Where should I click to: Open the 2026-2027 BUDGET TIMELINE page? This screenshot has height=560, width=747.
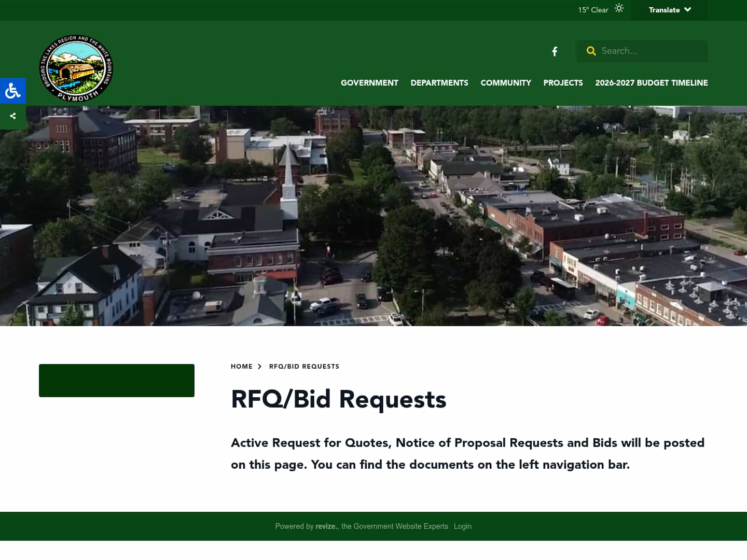pyautogui.click(x=652, y=83)
